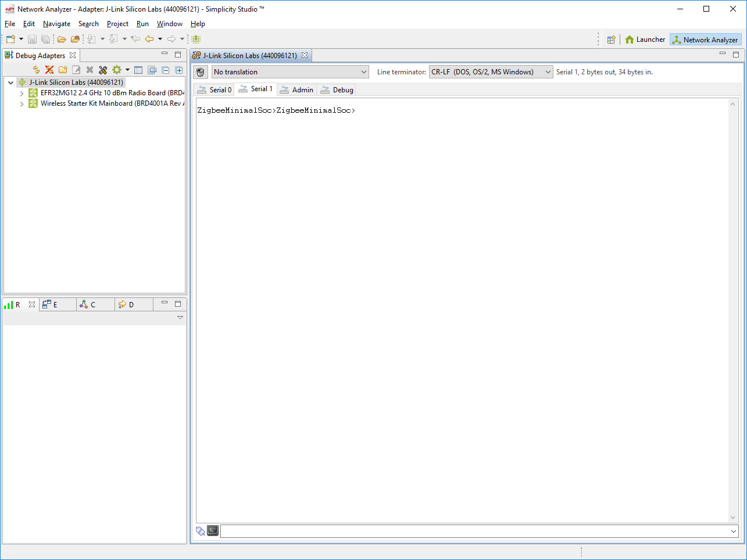Click the command input field at console bottom

pyautogui.click(x=480, y=531)
